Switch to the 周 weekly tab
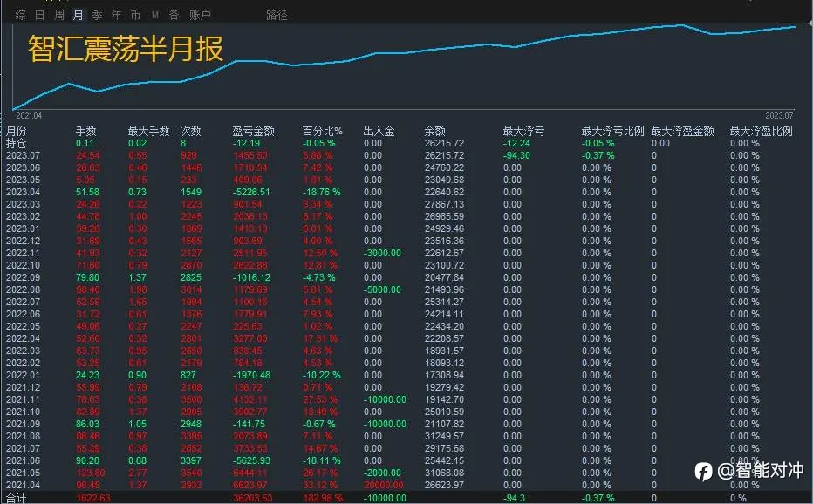813x504 pixels. pos(59,15)
